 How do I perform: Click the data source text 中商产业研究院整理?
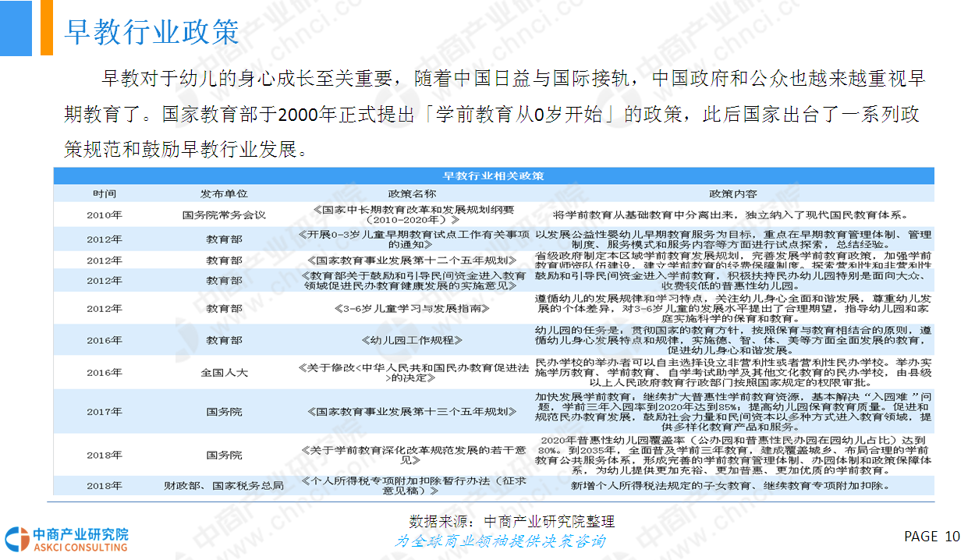[x=511, y=521]
